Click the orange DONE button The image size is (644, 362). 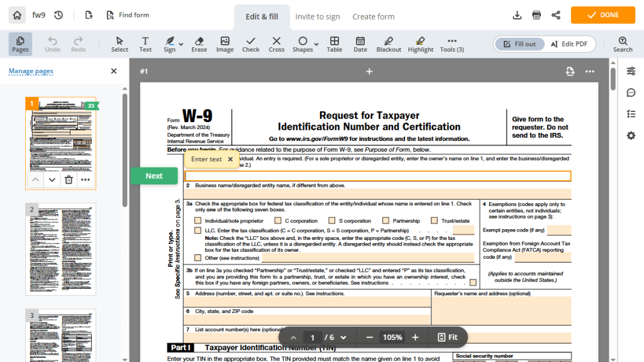coord(602,15)
